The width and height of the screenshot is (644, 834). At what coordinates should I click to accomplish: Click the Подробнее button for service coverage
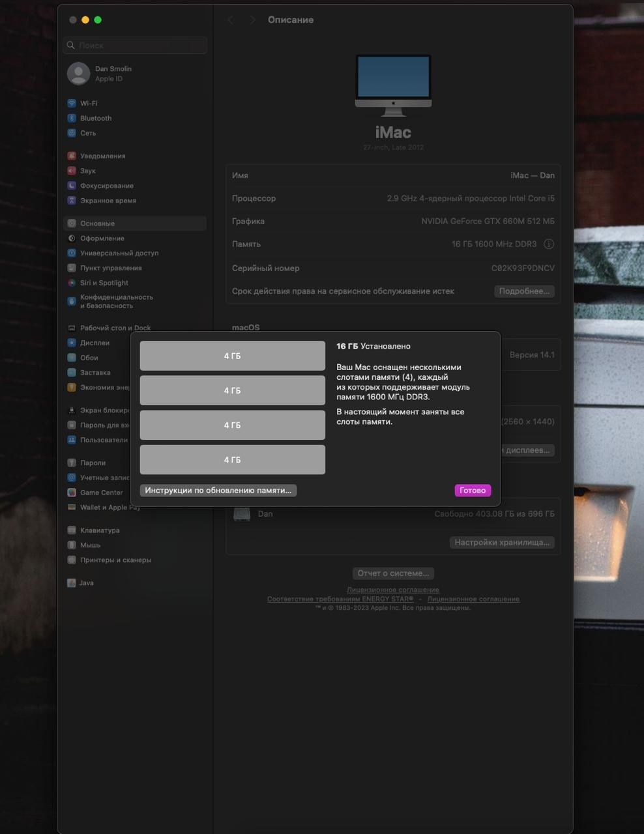(524, 291)
